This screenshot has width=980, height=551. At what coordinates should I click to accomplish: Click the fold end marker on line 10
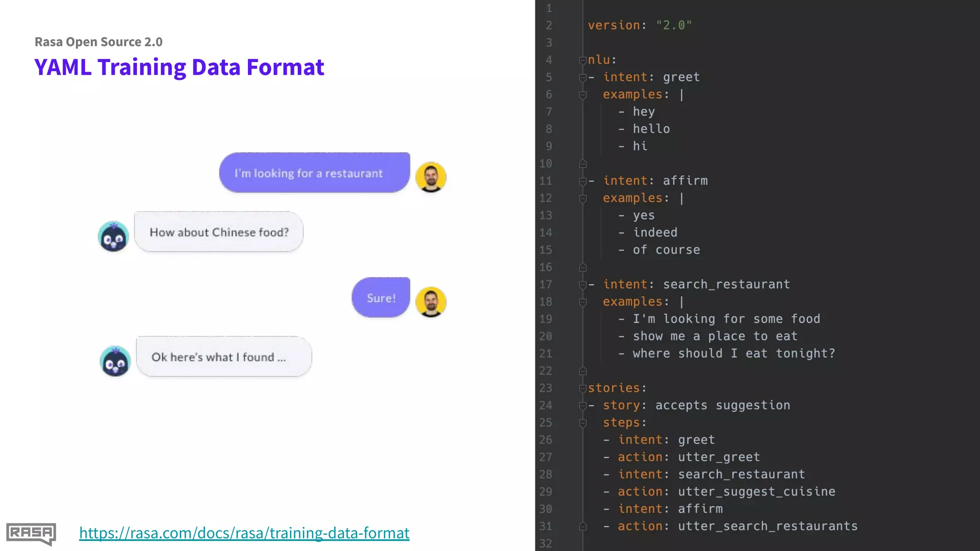[x=582, y=164]
